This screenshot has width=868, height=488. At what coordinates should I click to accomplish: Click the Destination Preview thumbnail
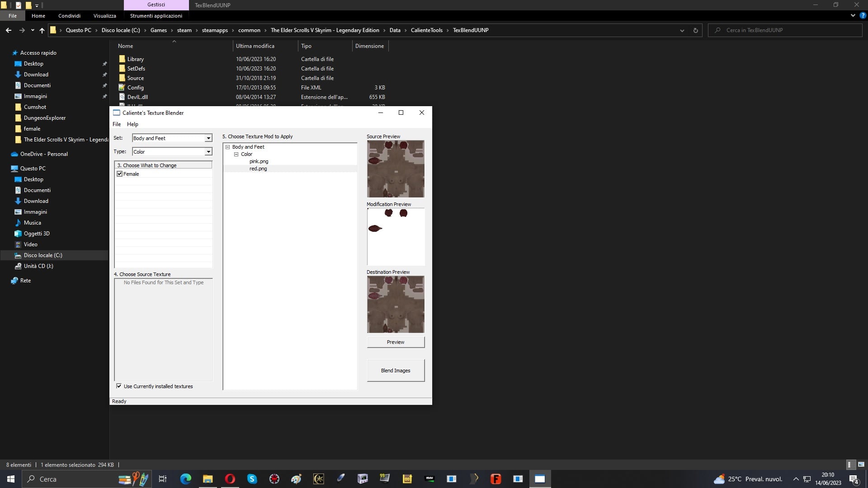click(x=396, y=304)
